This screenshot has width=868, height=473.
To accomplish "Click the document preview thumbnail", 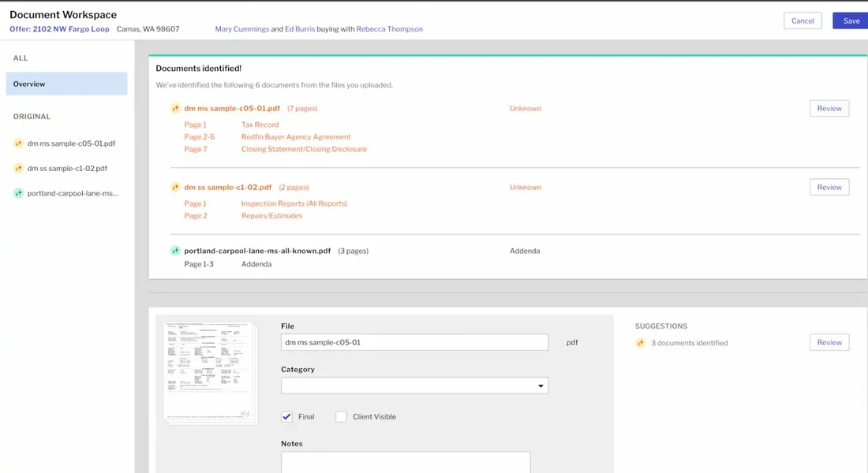I will [210, 373].
